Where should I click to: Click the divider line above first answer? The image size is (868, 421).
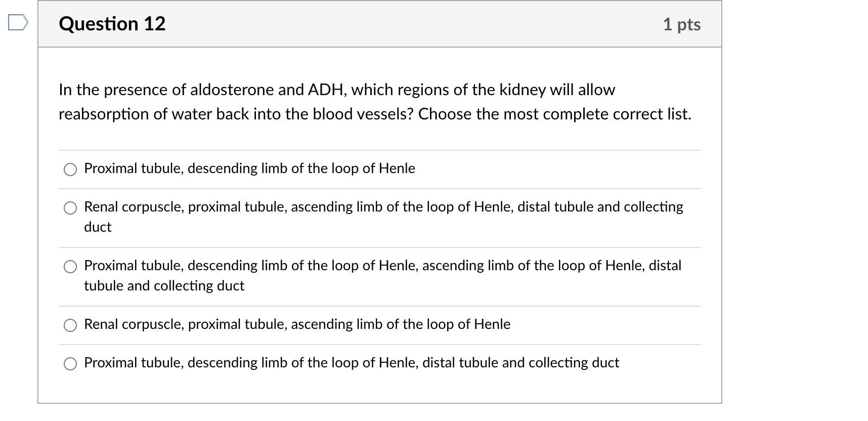coord(379,150)
